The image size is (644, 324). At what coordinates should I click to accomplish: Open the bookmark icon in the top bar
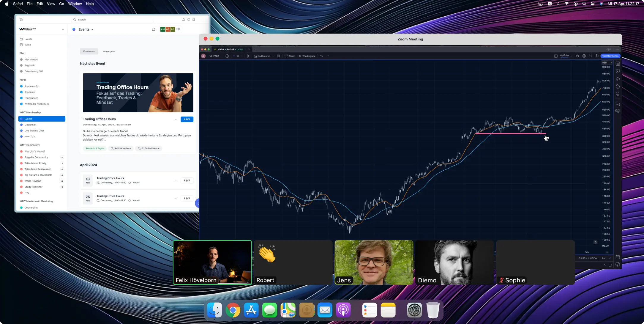coord(194,20)
